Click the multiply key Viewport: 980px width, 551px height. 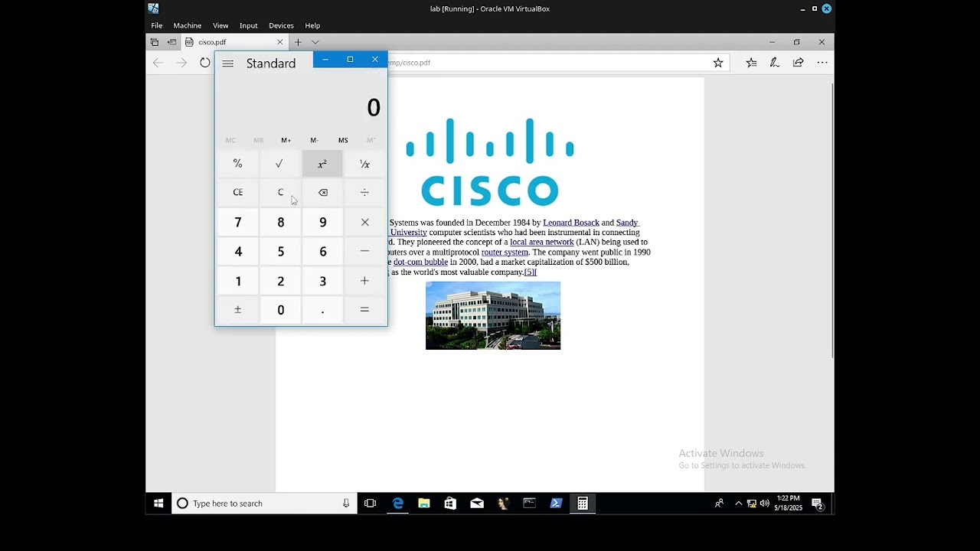pyautogui.click(x=364, y=222)
